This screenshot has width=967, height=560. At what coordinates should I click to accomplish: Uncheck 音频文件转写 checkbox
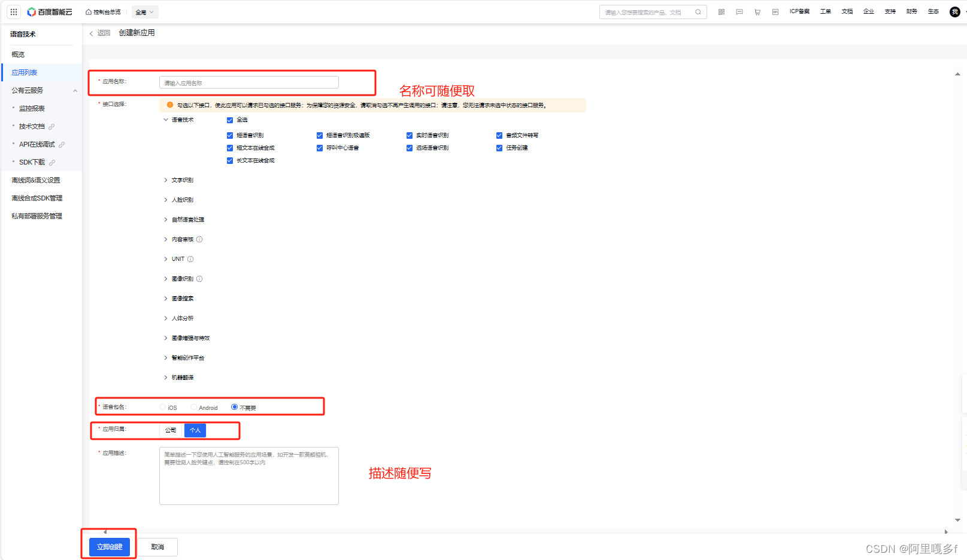tap(499, 136)
